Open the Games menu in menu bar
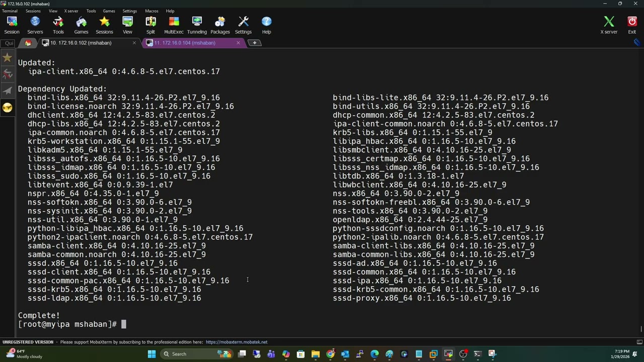 pos(109,11)
